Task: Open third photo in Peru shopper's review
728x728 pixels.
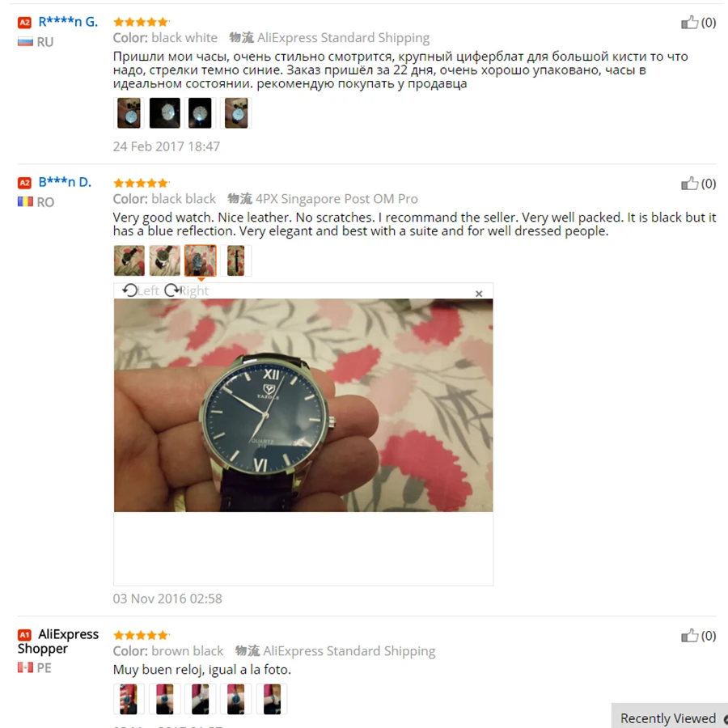Action: coord(200,699)
